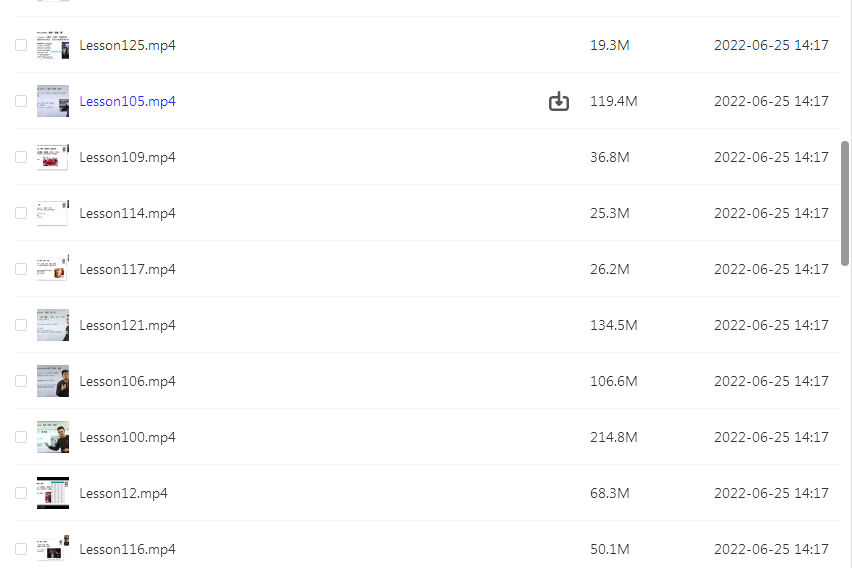This screenshot has width=852, height=568.
Task: Click the Lesson100.mp4 video thumbnail
Action: [x=53, y=437]
